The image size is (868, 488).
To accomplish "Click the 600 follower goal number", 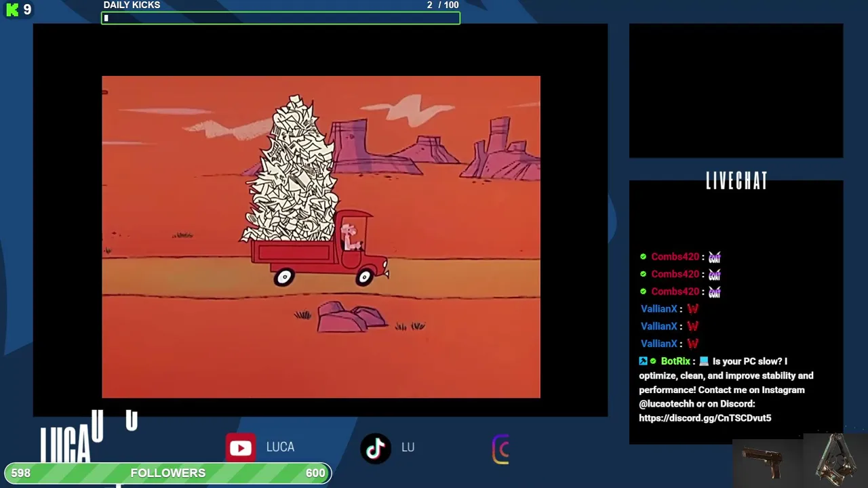I will [x=315, y=473].
